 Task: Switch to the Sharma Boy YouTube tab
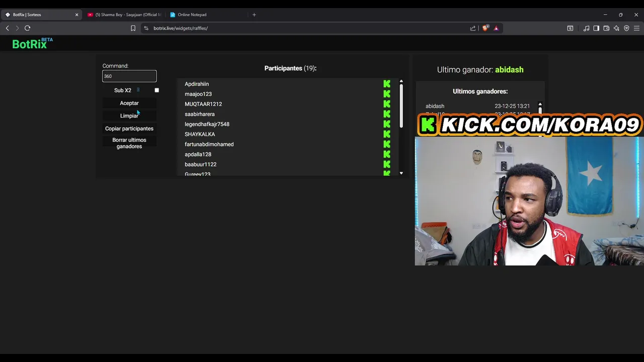coord(124,15)
